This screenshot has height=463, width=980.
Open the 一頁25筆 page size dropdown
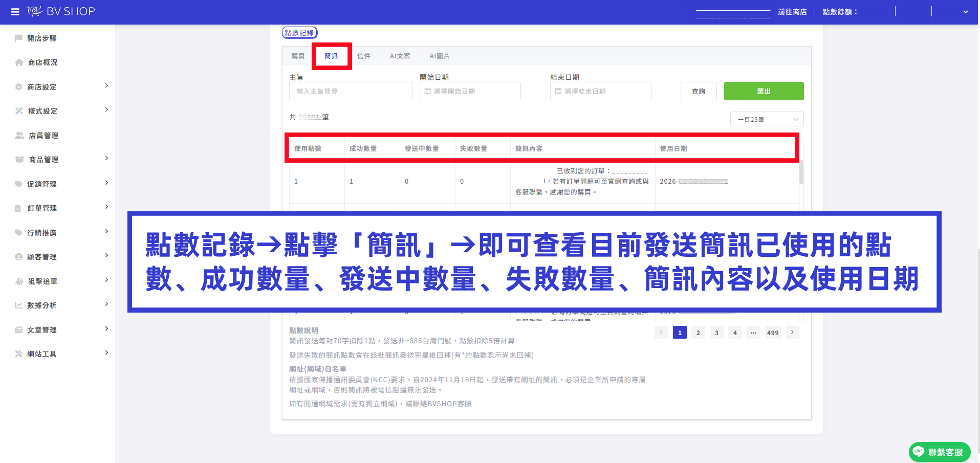pos(767,119)
